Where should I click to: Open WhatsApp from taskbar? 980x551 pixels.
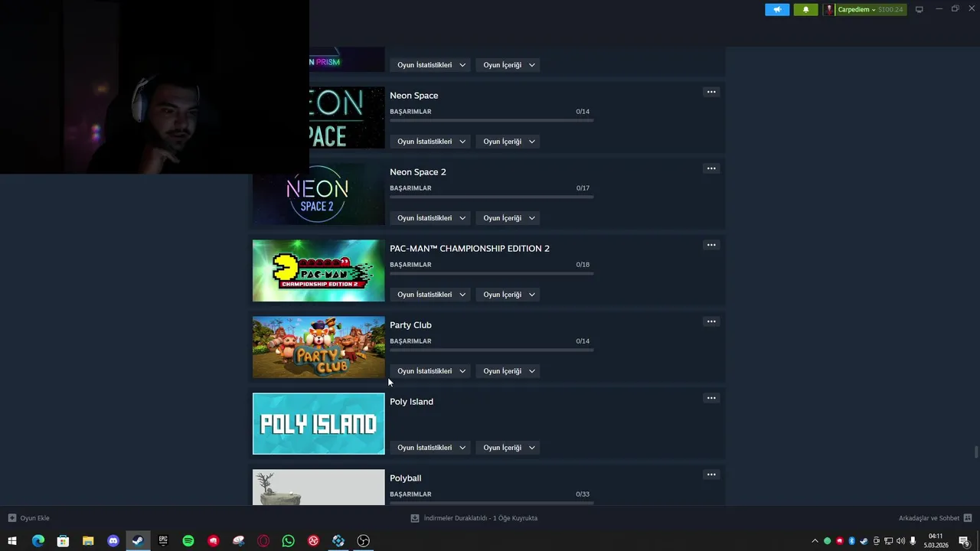pyautogui.click(x=289, y=541)
